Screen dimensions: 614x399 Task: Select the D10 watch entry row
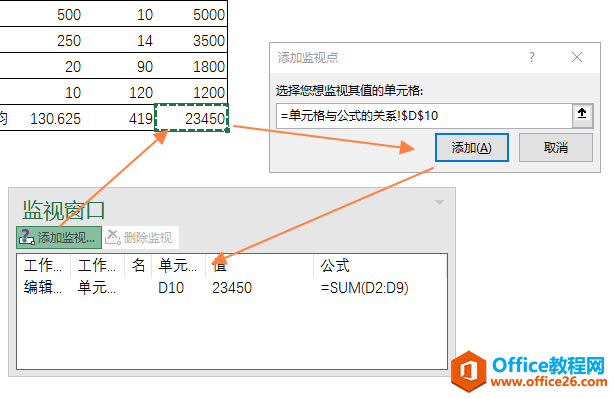pos(232,288)
